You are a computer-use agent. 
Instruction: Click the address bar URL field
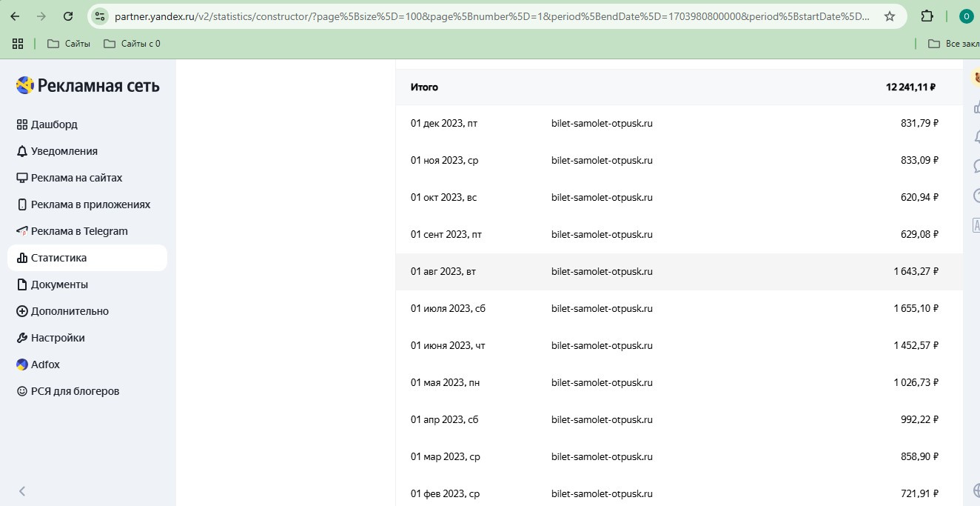coord(492,16)
